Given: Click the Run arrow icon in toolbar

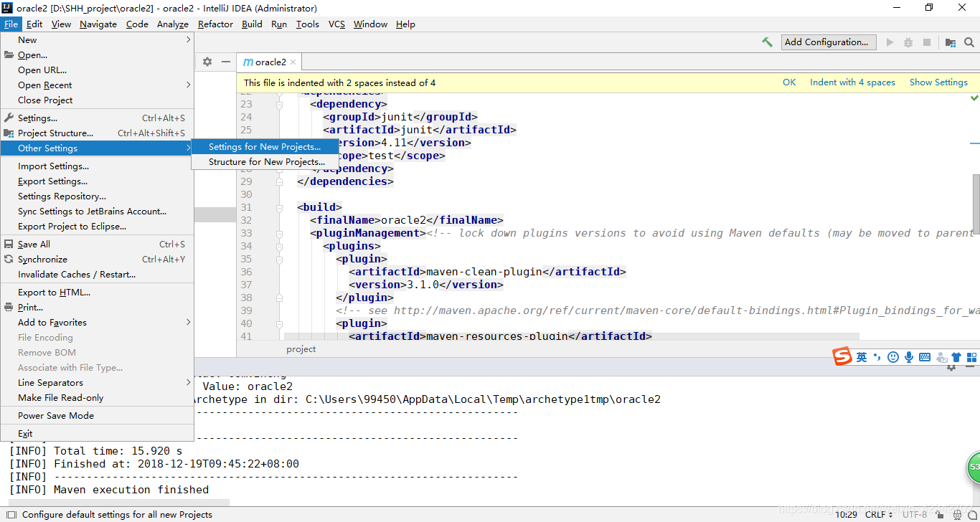Looking at the screenshot, I should (890, 42).
